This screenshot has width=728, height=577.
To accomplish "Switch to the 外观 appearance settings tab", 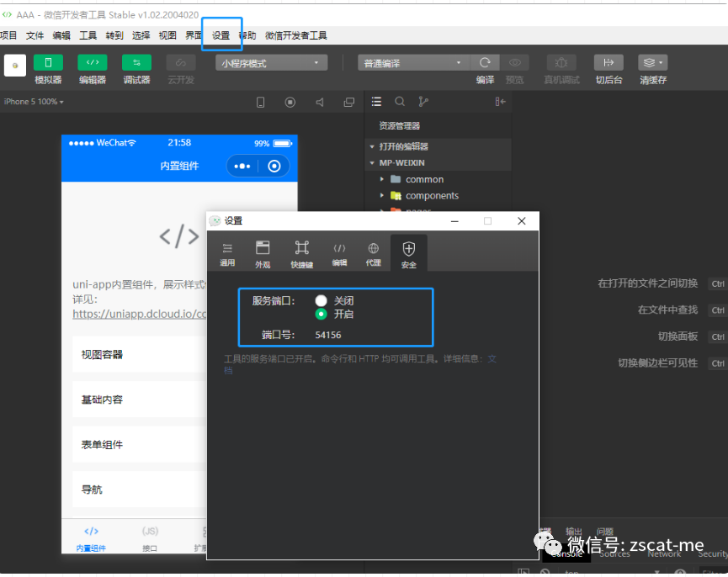I will coord(263,250).
